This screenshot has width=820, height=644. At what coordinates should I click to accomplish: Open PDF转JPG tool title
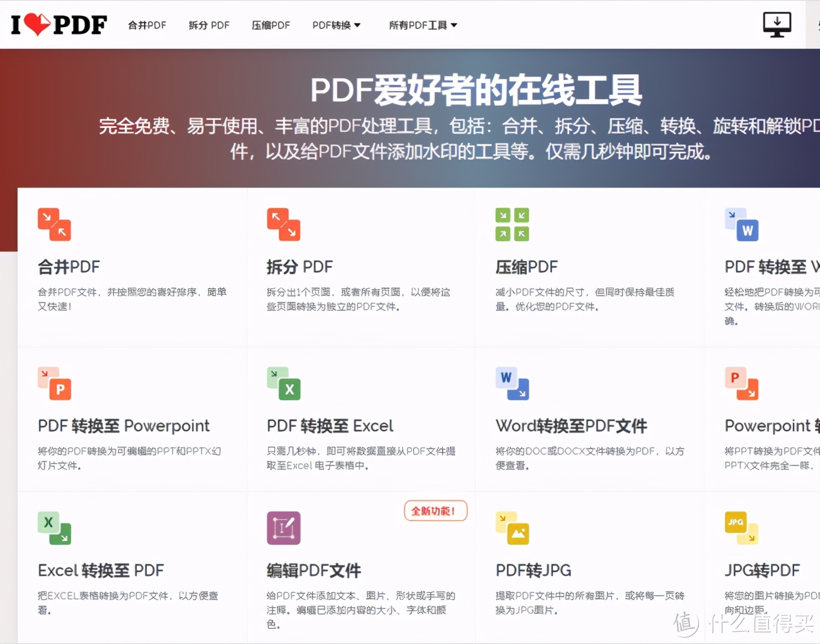533,570
